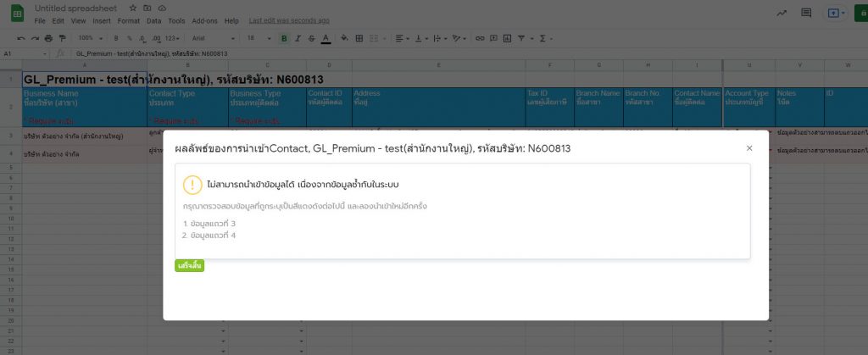Open the Help menu
Image resolution: width=868 pixels, height=355 pixels.
[231, 21]
